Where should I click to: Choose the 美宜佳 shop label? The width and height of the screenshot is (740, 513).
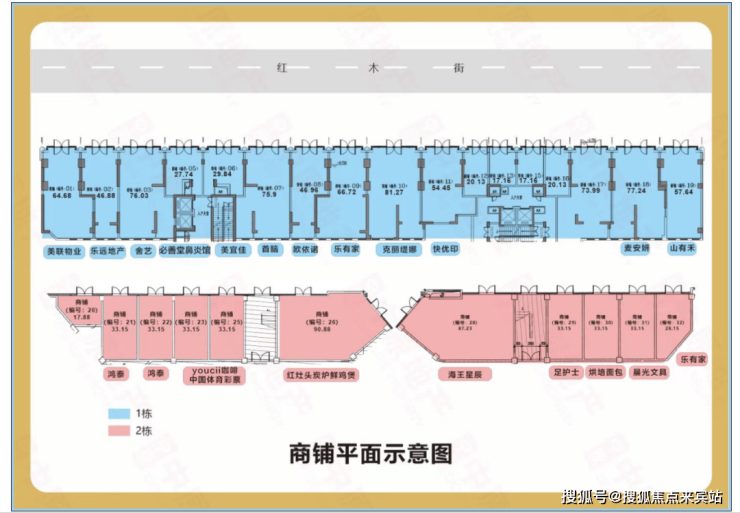pos(234,250)
